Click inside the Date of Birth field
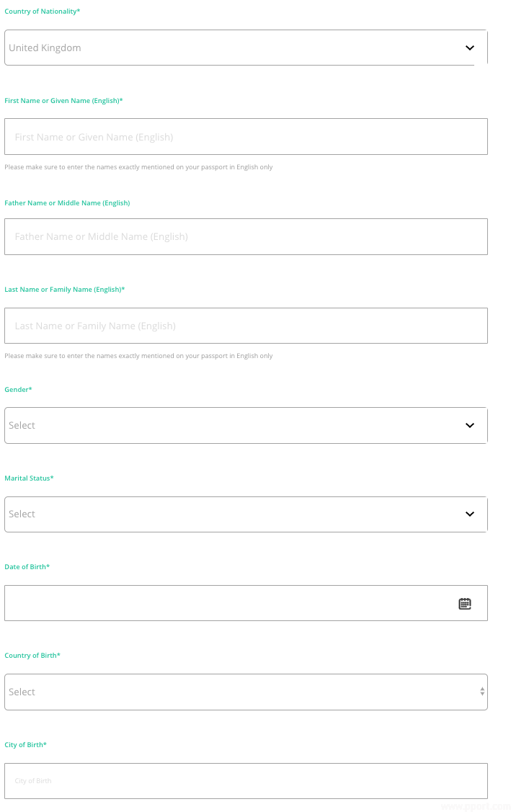This screenshot has width=511, height=812. (231, 604)
